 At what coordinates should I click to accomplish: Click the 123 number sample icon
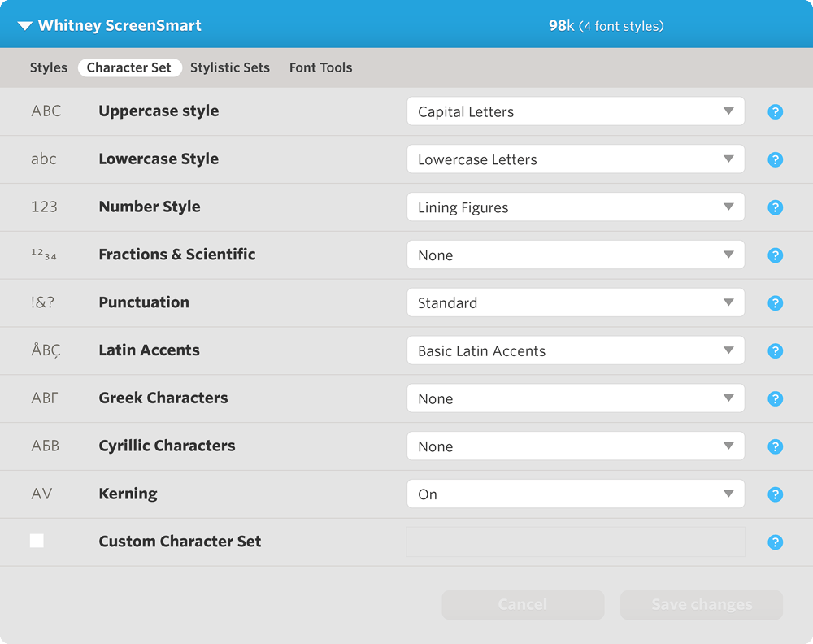pyautogui.click(x=44, y=207)
